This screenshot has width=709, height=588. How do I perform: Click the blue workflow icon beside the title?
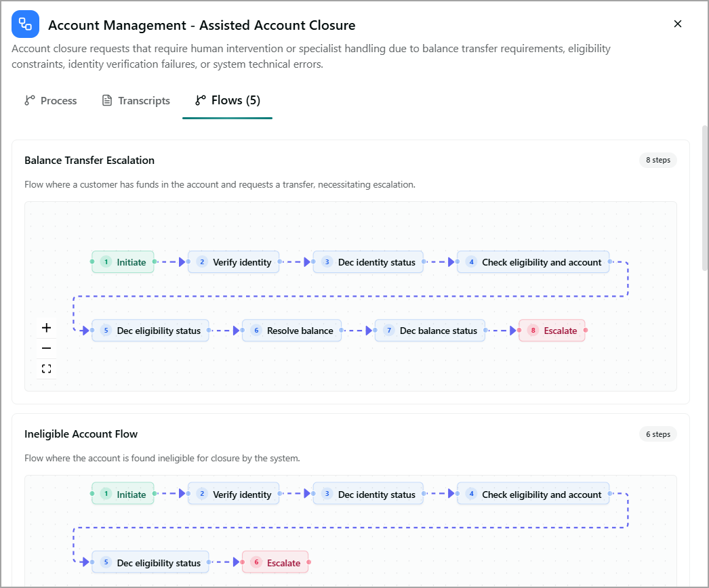pyautogui.click(x=25, y=24)
